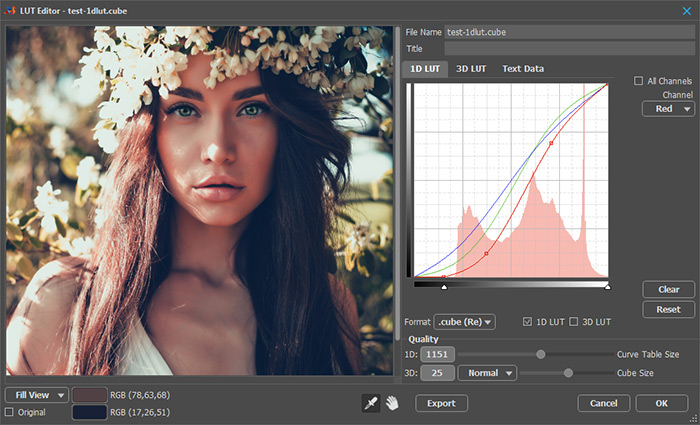Viewport: 700px width, 425px height.
Task: Click the Export button
Action: coord(441,403)
